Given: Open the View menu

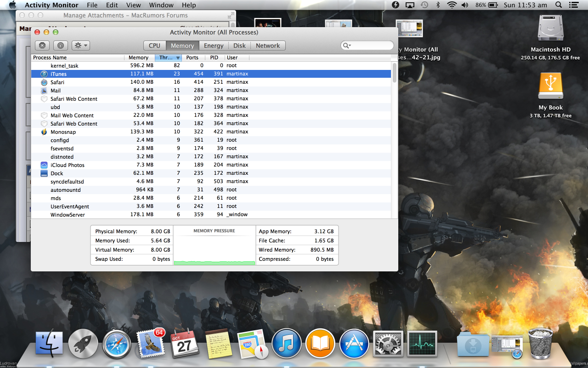Looking at the screenshot, I should [133, 5].
